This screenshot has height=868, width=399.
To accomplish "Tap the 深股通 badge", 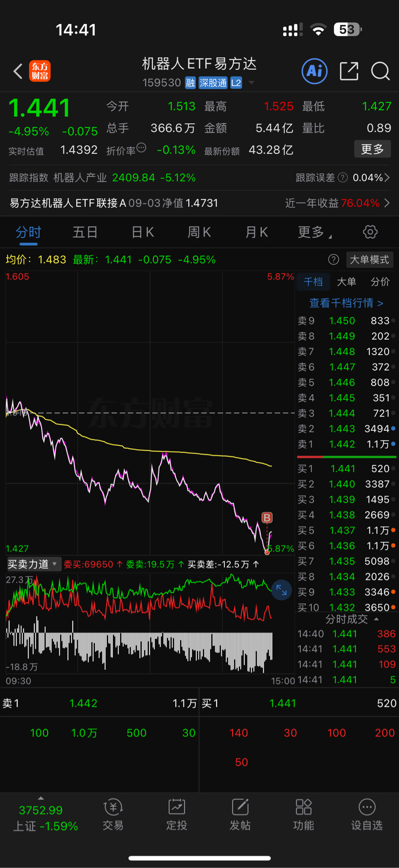I will point(213,83).
